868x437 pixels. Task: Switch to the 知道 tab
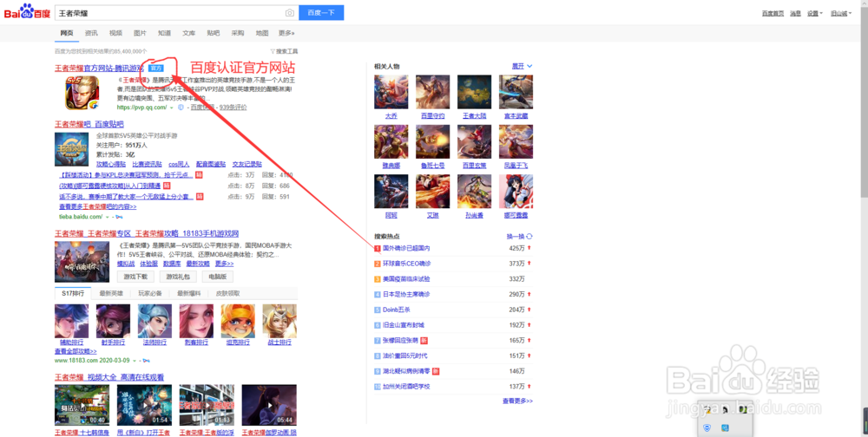coord(164,33)
